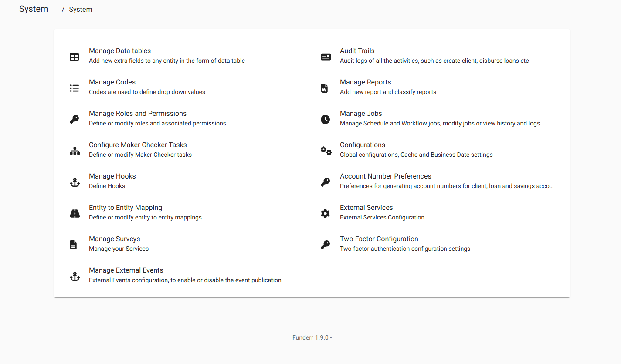Select the key icon for Two-Factor Configuration
The image size is (621, 364).
pos(326,244)
